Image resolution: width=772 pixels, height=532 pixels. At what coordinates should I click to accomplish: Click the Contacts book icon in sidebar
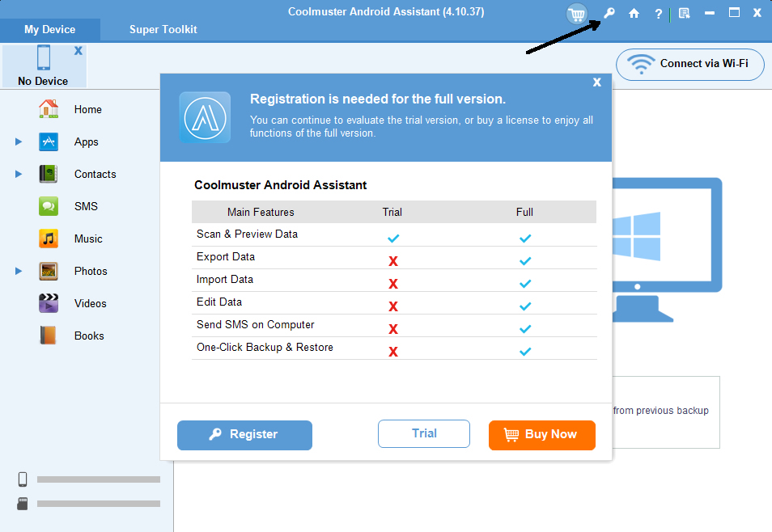click(x=49, y=174)
